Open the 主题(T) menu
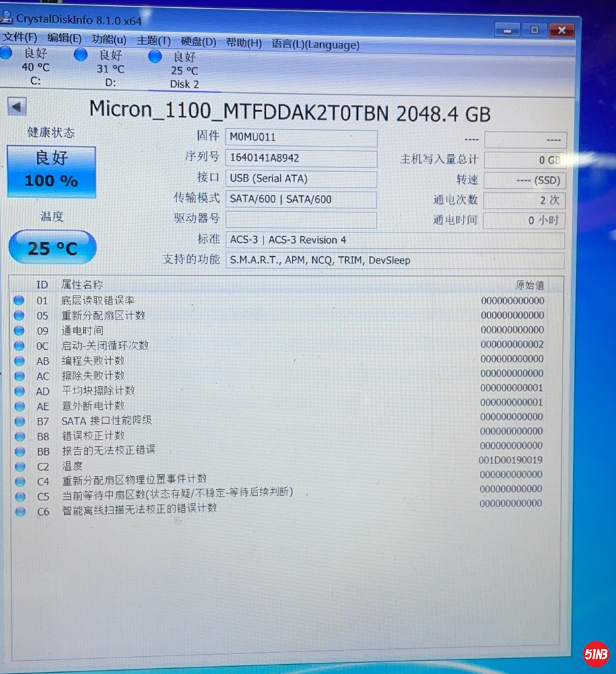 coord(153,41)
